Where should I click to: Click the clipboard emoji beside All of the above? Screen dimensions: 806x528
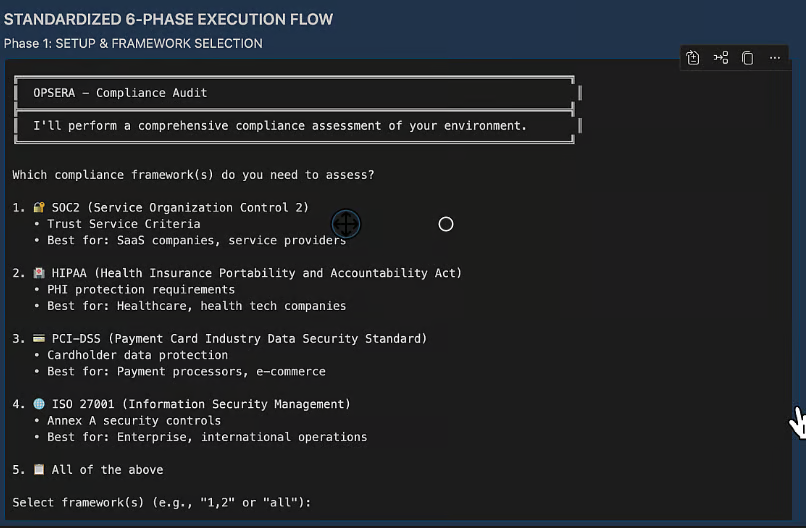pos(39,470)
